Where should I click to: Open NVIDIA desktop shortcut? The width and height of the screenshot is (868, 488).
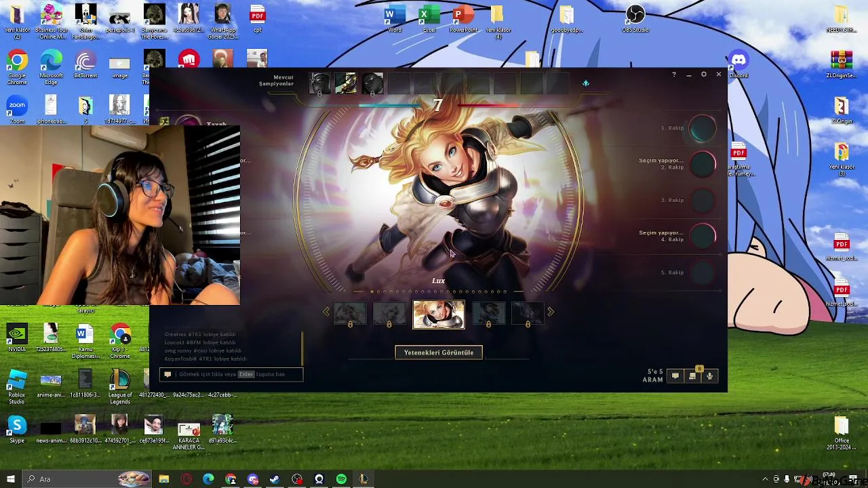(17, 338)
